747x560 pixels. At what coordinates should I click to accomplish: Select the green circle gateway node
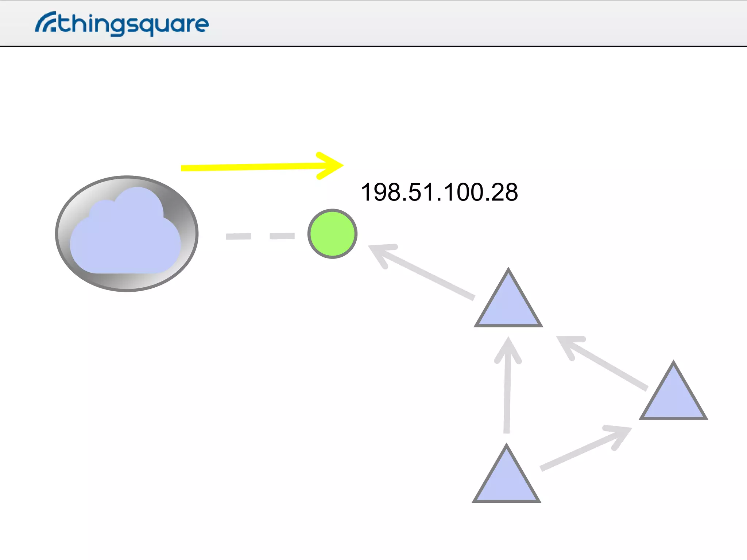click(x=332, y=234)
